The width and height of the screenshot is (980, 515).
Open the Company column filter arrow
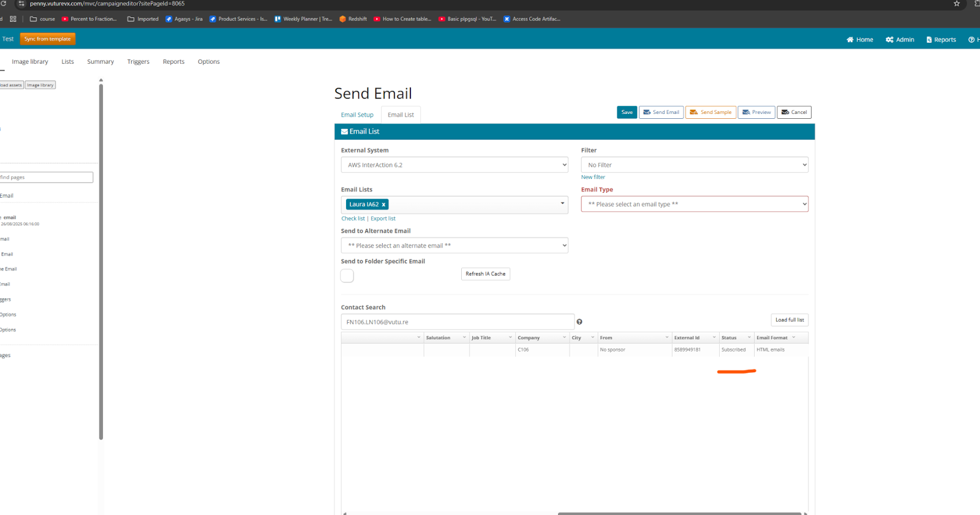565,337
